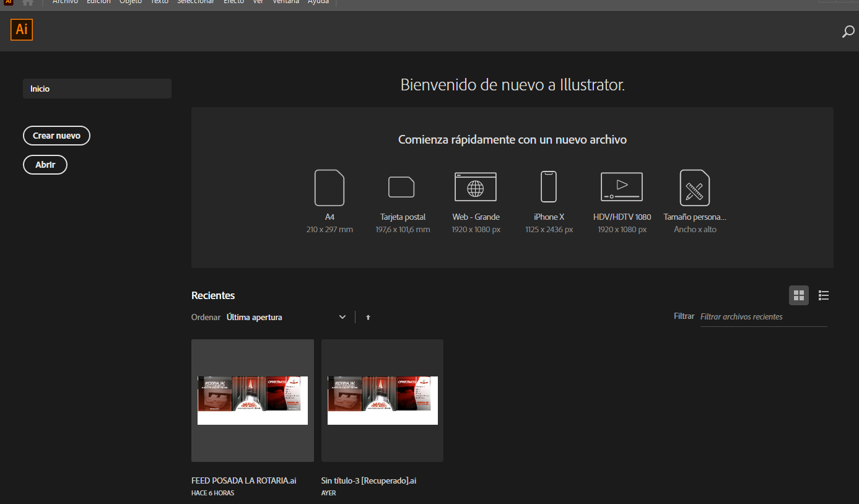Click the FEED POSADA LA ROTARIA.ai file name
This screenshot has width=859, height=504.
(243, 480)
